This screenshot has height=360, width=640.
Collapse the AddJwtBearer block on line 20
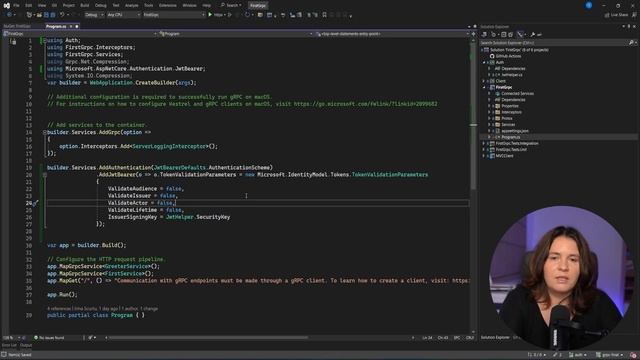44,175
